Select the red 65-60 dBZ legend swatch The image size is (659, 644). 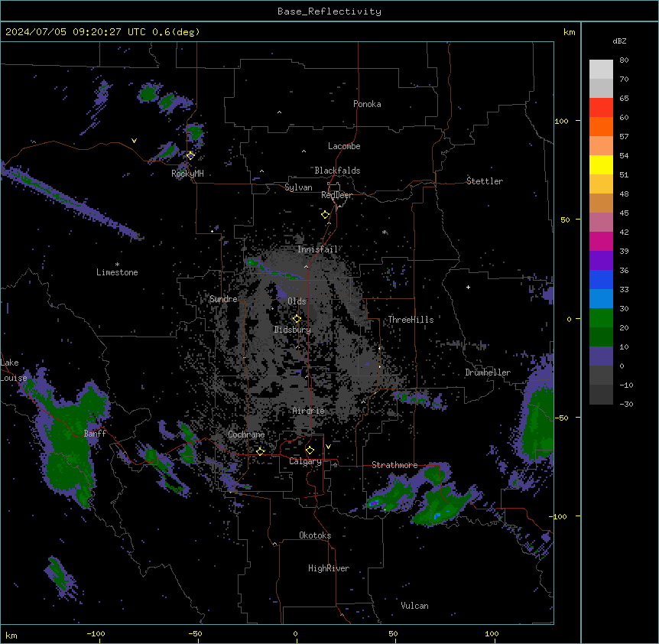click(601, 107)
